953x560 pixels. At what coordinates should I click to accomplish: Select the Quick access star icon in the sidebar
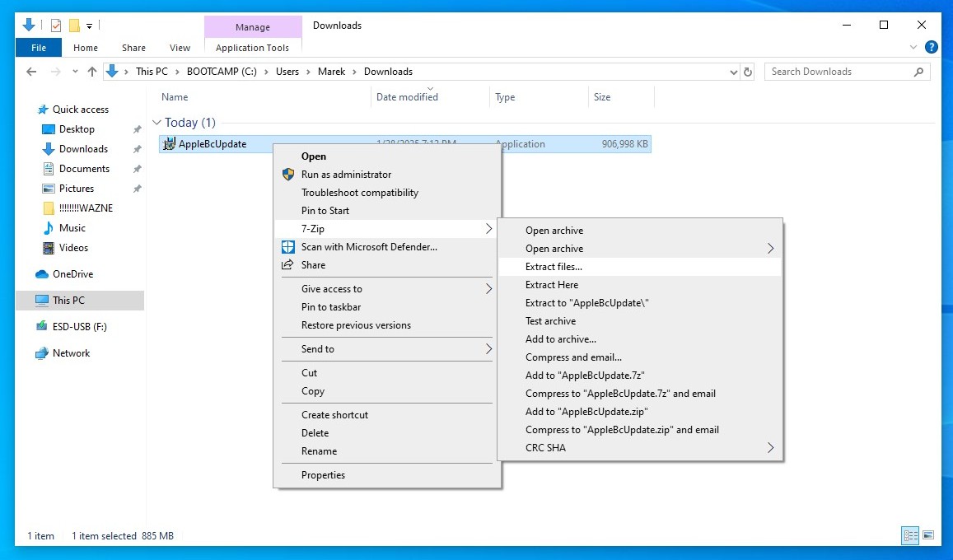tap(43, 110)
